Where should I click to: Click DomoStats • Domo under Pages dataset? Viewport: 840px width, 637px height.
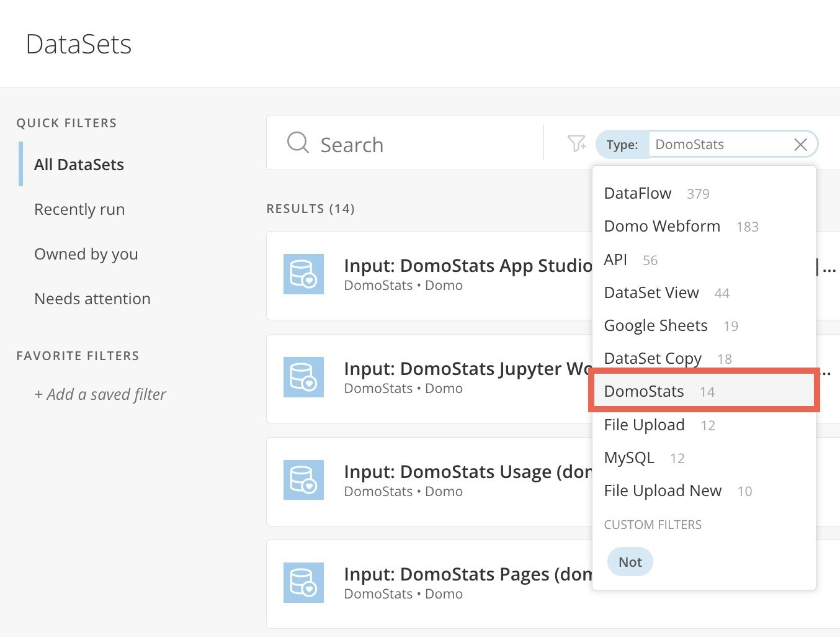(x=403, y=594)
